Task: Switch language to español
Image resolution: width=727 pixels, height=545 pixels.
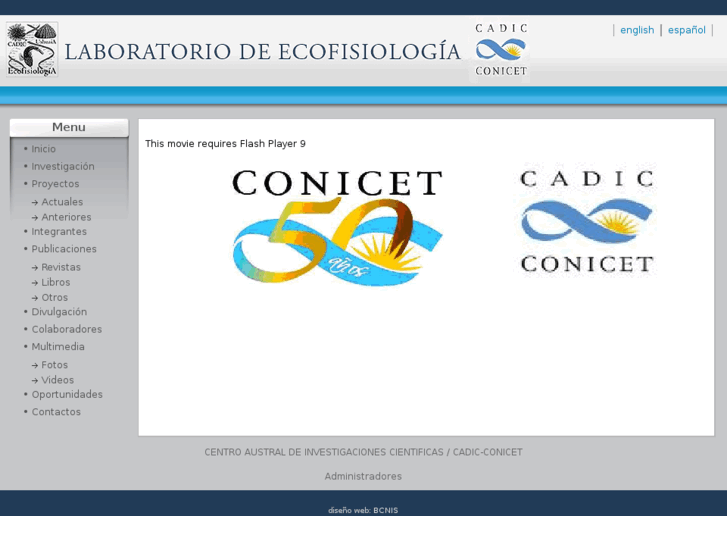Action: coord(687,30)
